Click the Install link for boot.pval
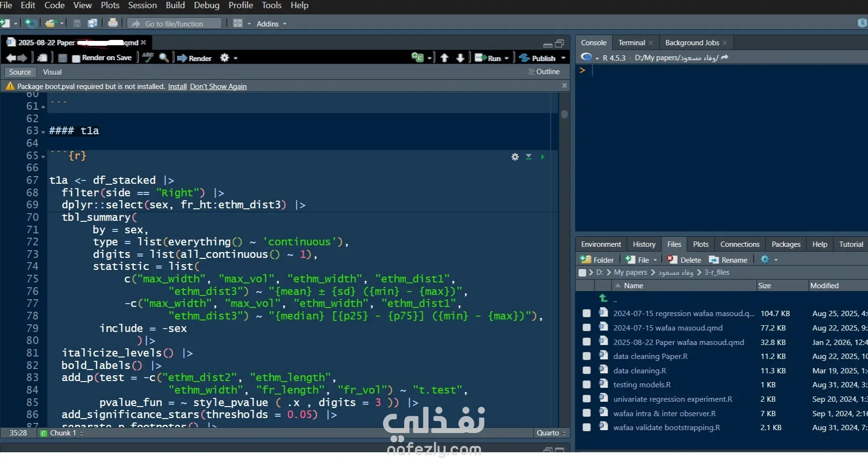868x459 pixels. (x=177, y=87)
